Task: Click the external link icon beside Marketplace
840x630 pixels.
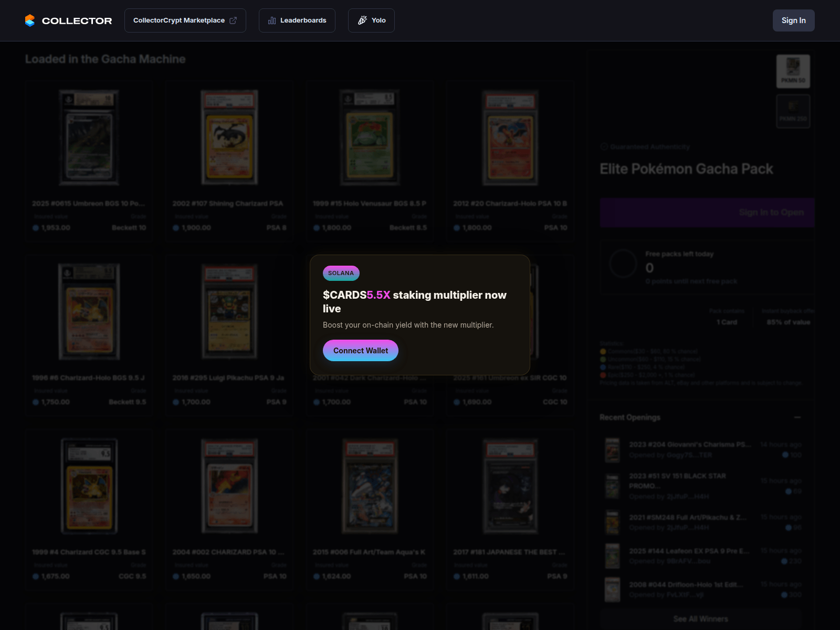Action: 233,20
